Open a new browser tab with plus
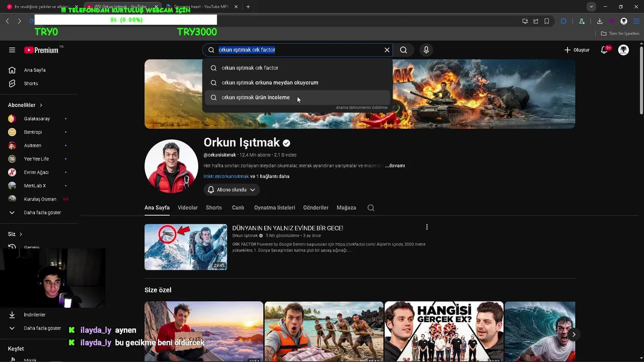This screenshot has height=362, width=644. (248, 7)
